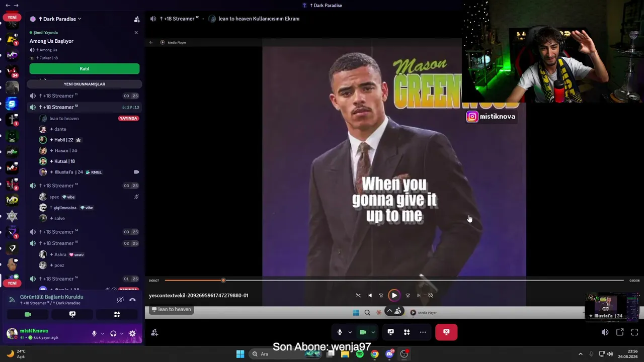
Task: Enter fullscreen stream view
Action: pos(634,332)
